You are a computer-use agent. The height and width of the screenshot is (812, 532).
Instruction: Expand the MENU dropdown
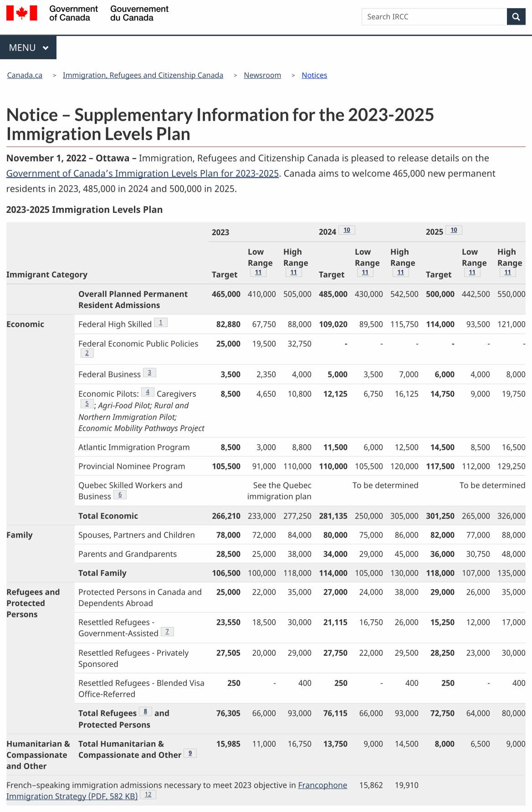[28, 48]
